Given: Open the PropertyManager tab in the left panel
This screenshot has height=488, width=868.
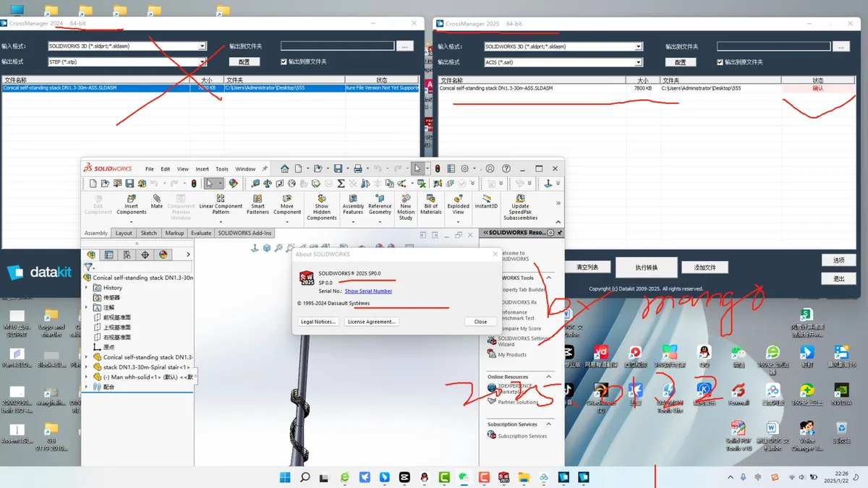Looking at the screenshot, I should click(109, 254).
